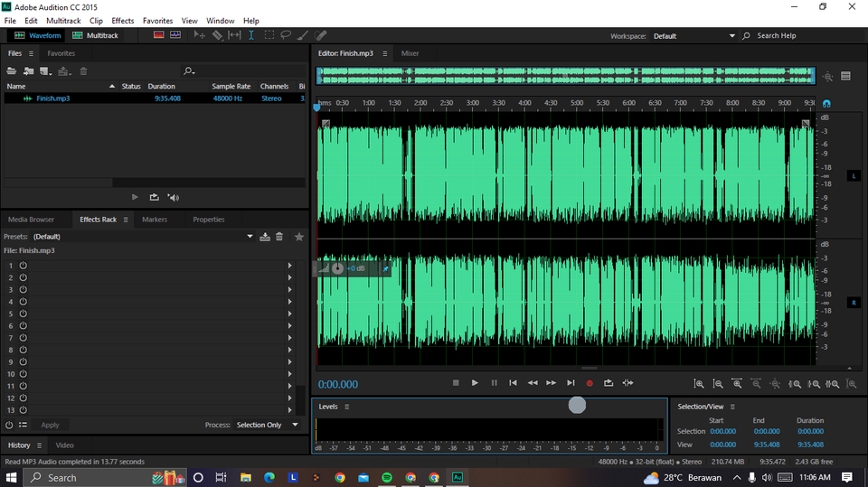Show the Spectral Frequency Display
Viewport: 868px width, 487px height.
tap(158, 35)
